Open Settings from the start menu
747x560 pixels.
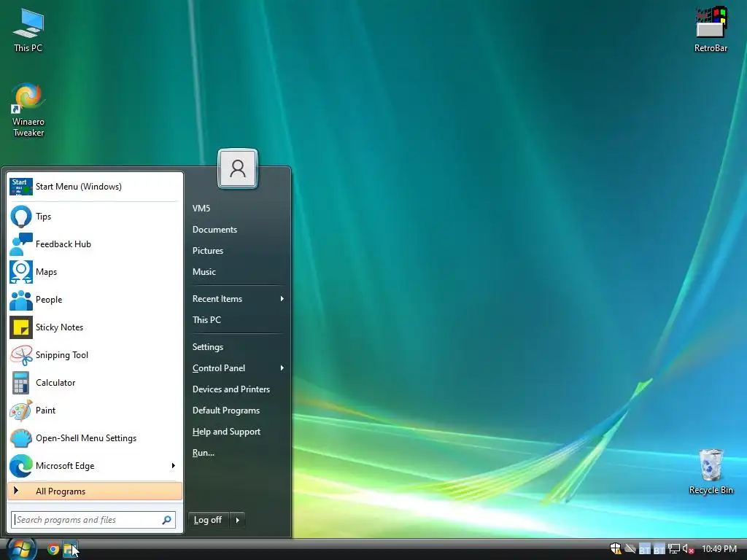[237, 346]
